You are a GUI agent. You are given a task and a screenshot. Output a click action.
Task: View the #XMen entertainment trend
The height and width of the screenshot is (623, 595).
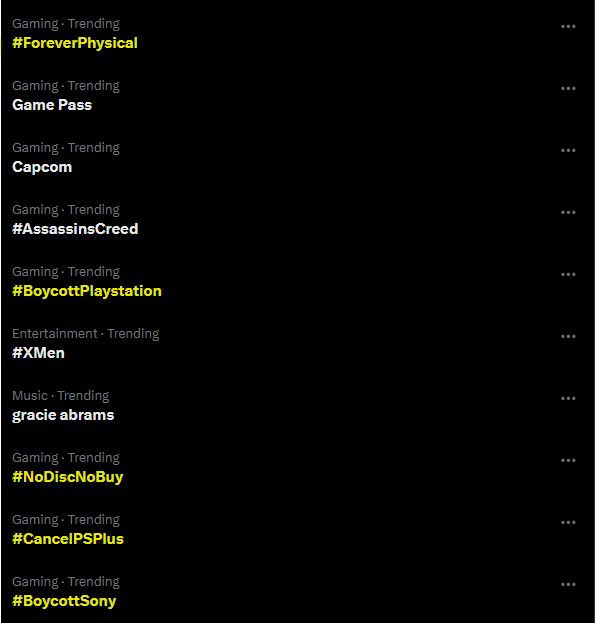coord(38,353)
